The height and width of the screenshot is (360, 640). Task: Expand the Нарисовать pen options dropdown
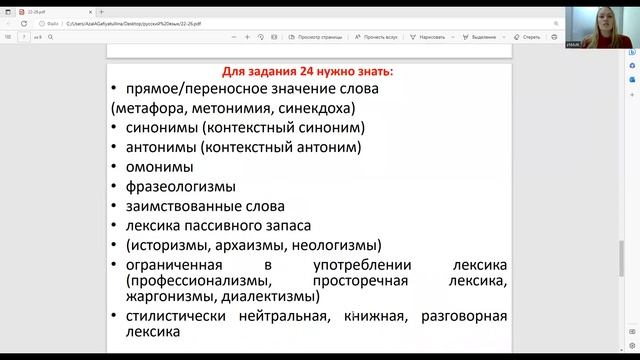point(453,37)
